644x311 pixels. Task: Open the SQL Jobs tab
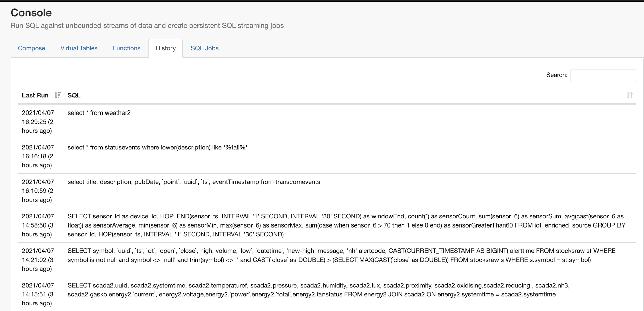205,48
